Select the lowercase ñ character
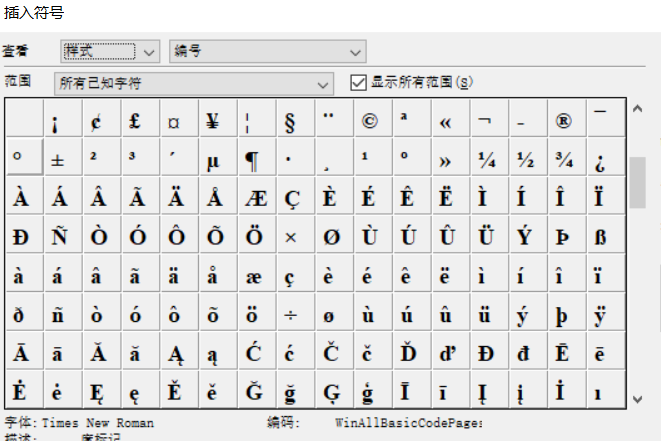 point(63,312)
